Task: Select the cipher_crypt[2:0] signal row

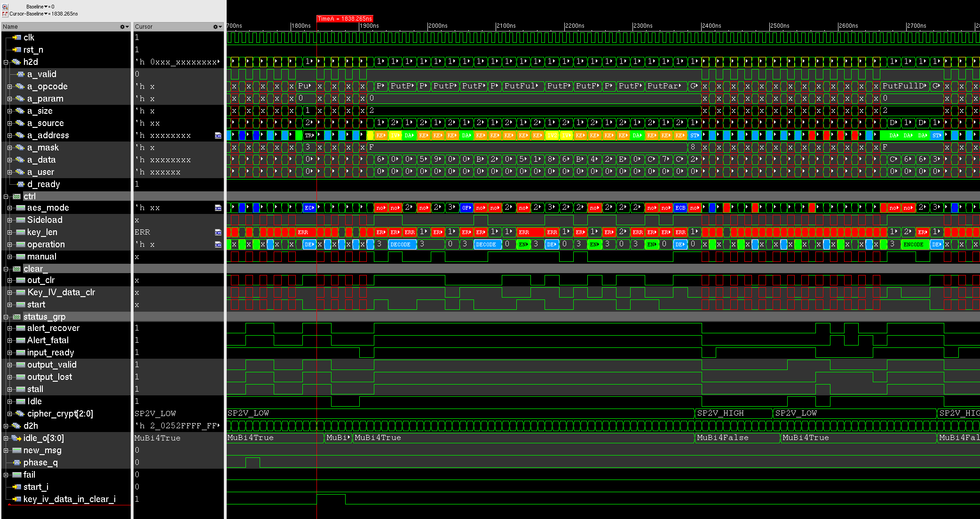Action: [60, 413]
